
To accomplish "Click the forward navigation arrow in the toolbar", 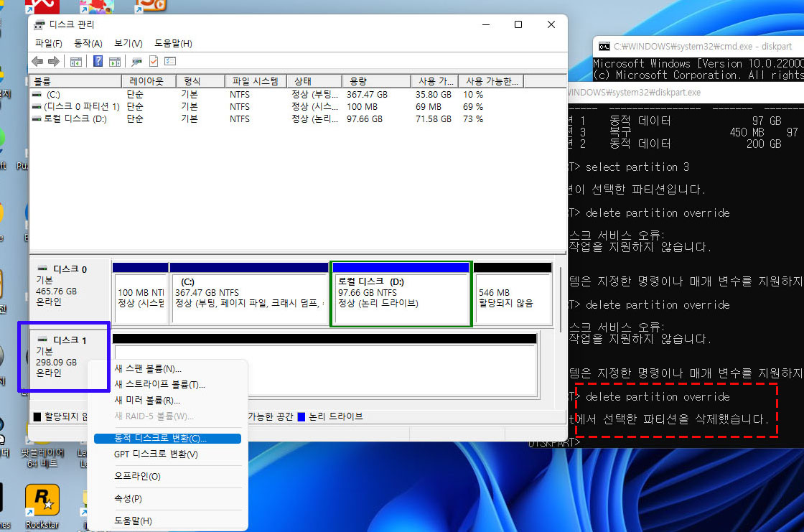I will tap(54, 61).
